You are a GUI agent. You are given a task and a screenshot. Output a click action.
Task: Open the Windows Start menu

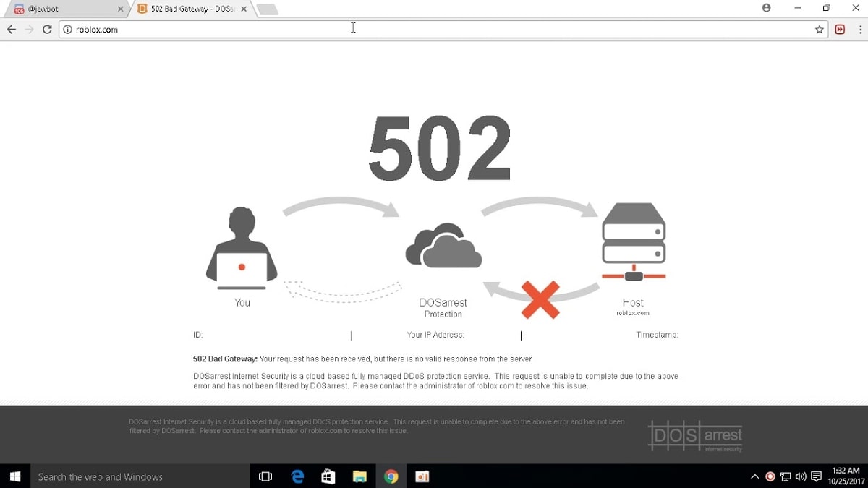click(15, 476)
